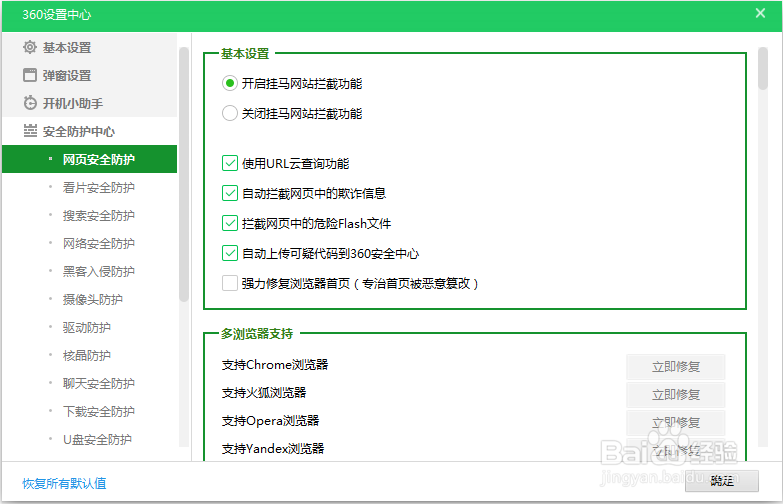Toggle 拦截网页中的危险Flash文件 checkbox
The height and width of the screenshot is (504, 783).
pyautogui.click(x=230, y=223)
